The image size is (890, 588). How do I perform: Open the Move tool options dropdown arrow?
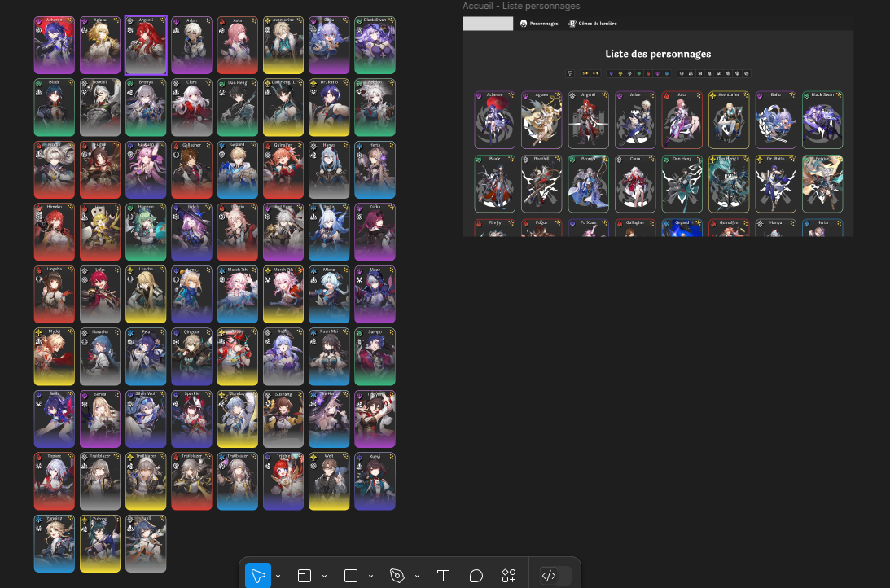tap(278, 576)
